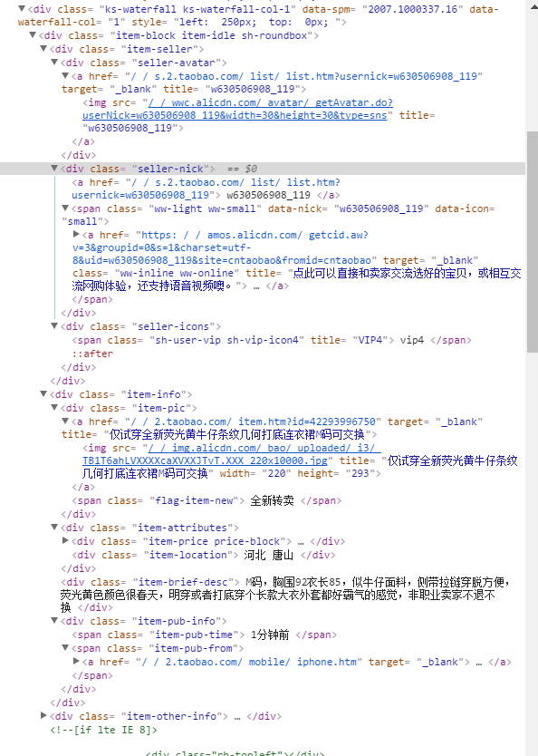The image size is (538, 756).
Task: Select the seller-nick div row
Action: tap(263, 169)
